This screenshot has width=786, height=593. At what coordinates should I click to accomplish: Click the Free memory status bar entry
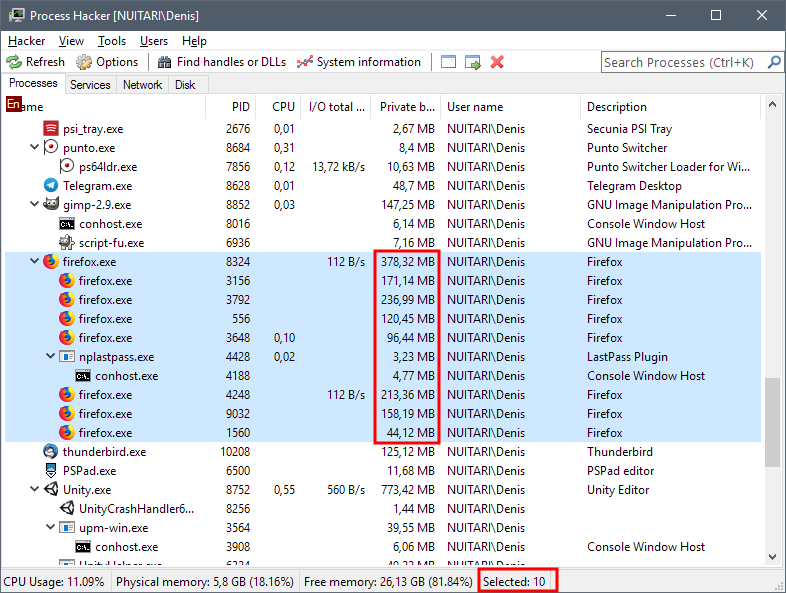[388, 581]
